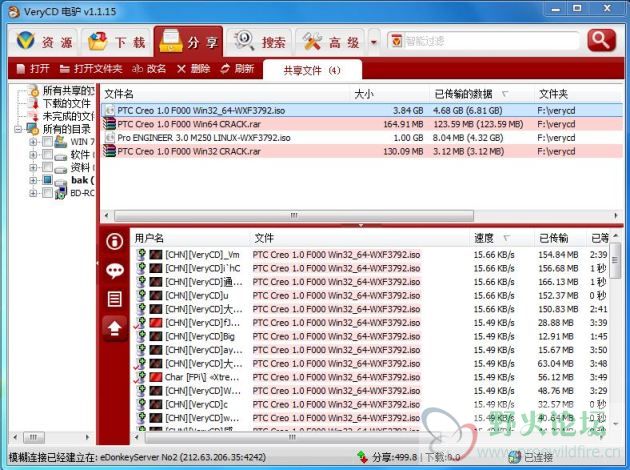Viewport: 630px width, 470px height.
Task: Check the 软件 drive checkbox
Action: click(x=47, y=154)
